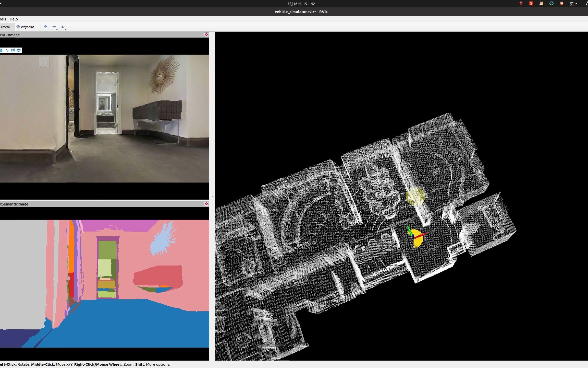Screen dimensions: 588x368
Task: Close the RGBImage panel
Action: click(206, 34)
